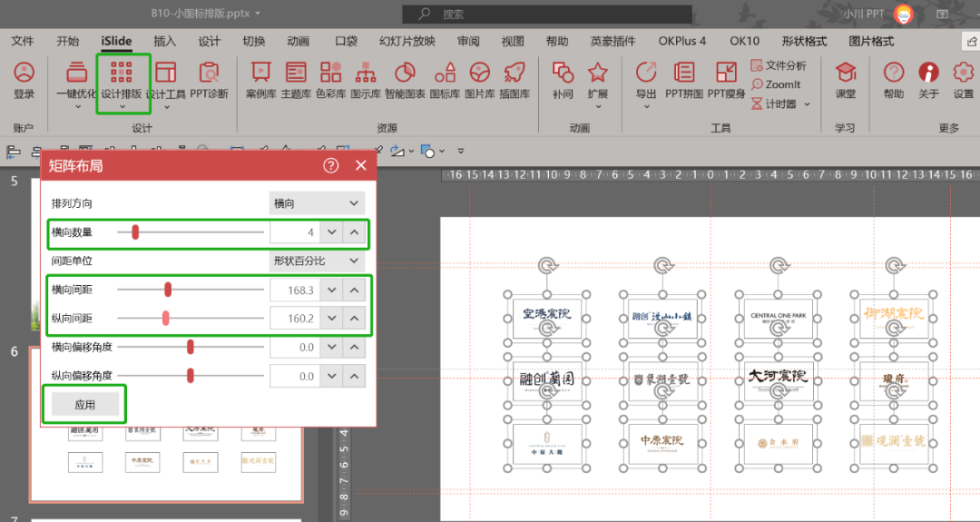Click the 搜索 search box
This screenshot has width=980, height=522.
pyautogui.click(x=547, y=14)
